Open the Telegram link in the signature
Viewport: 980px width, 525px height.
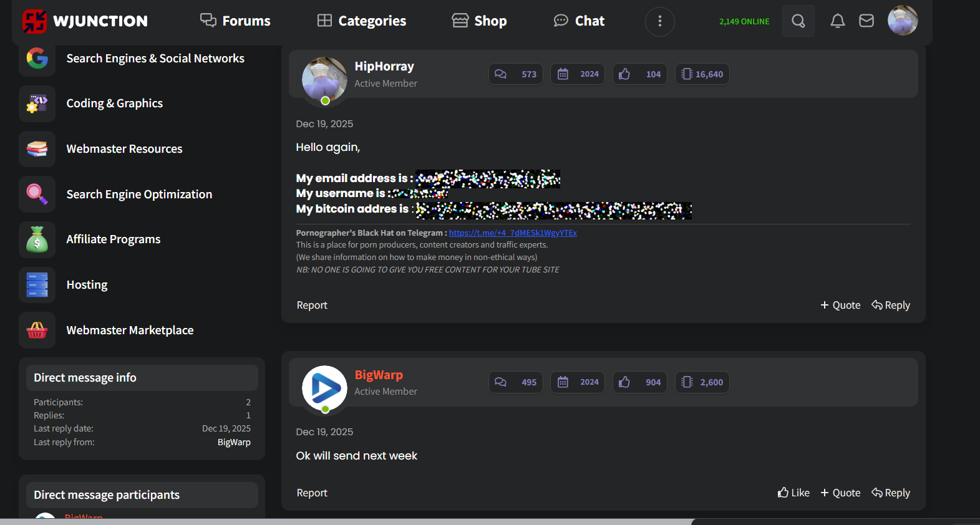coord(512,233)
